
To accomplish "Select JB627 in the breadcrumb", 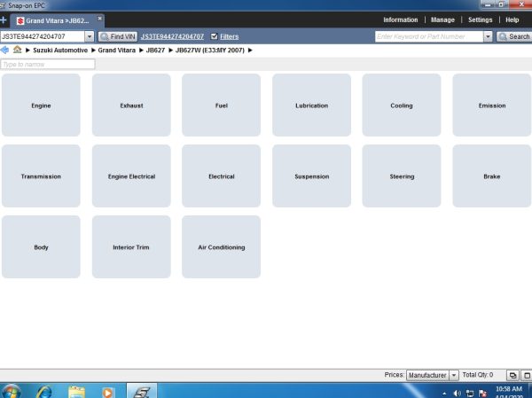I will click(155, 51).
